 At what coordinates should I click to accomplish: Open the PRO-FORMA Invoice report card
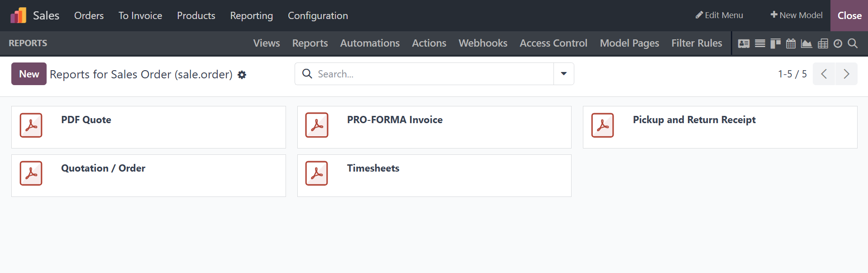pos(434,127)
